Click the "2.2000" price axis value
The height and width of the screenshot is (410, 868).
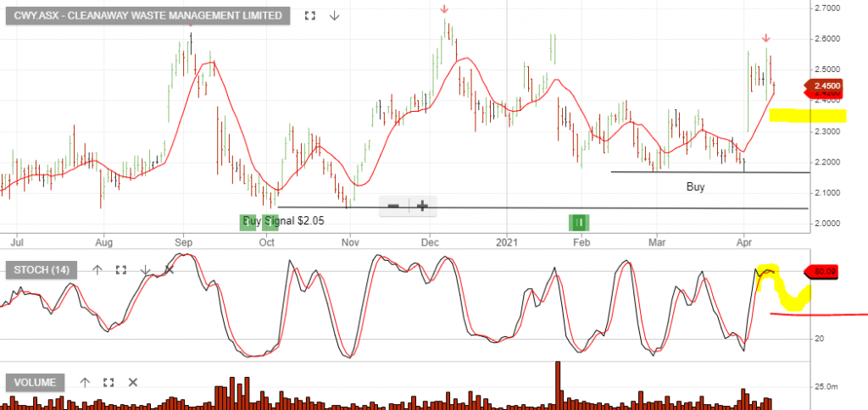point(828,162)
